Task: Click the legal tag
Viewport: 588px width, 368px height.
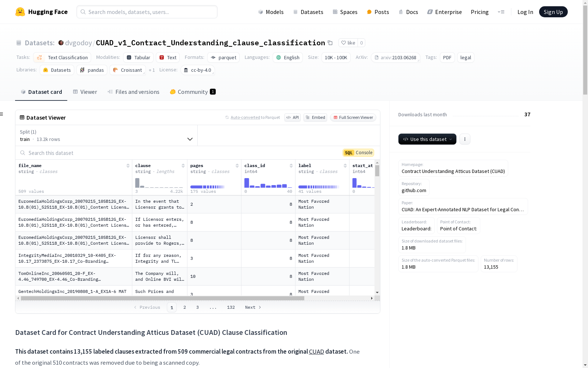Action: coord(466,57)
